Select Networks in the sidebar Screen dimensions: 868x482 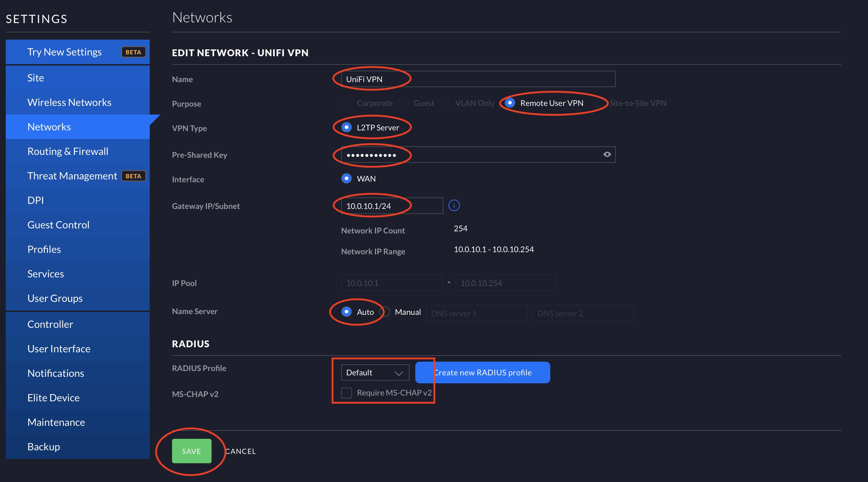click(78, 127)
